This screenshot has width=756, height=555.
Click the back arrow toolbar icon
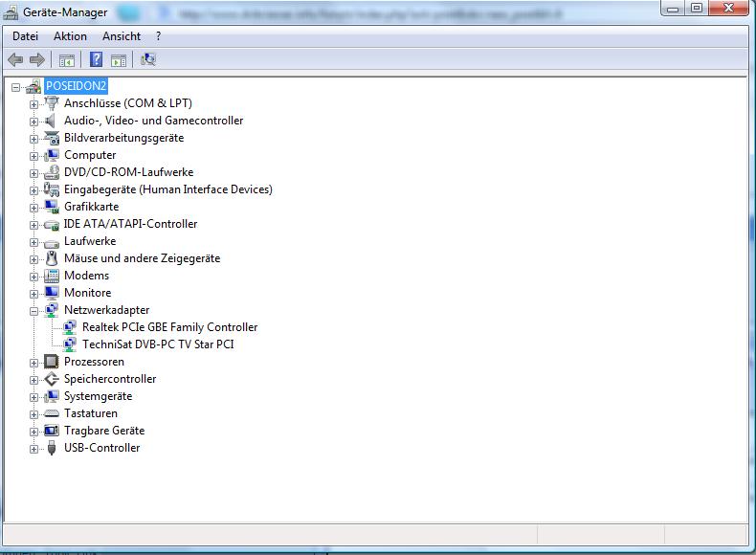[15, 59]
